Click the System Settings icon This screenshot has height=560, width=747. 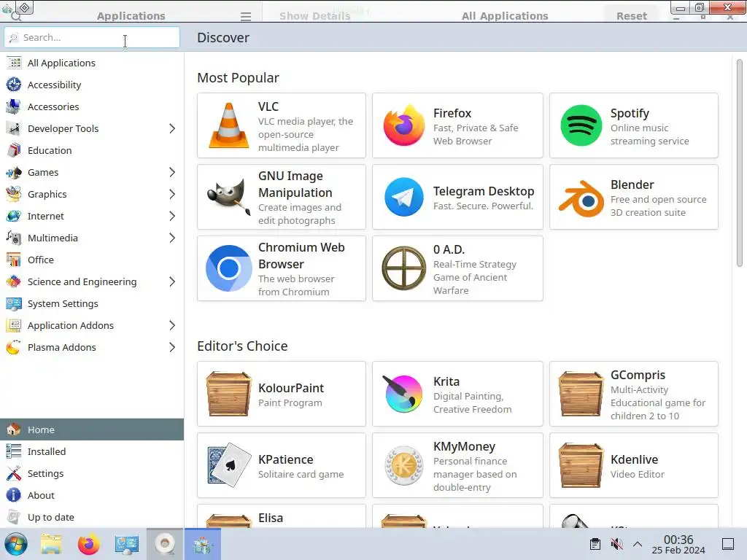click(13, 304)
